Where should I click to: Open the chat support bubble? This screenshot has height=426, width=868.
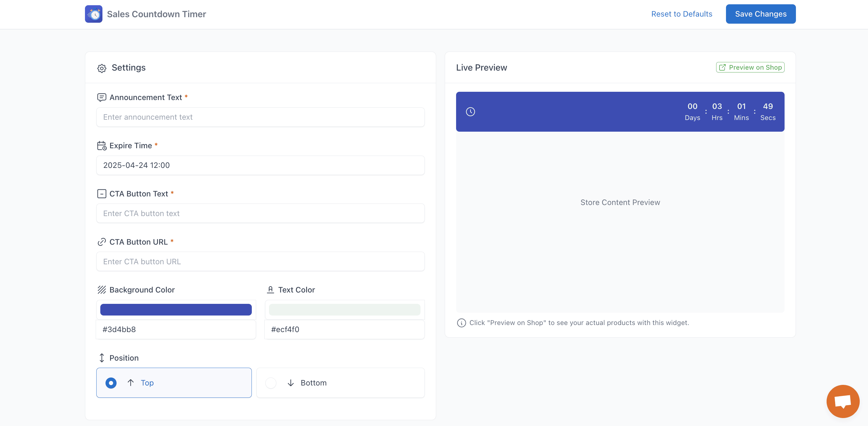pyautogui.click(x=843, y=401)
